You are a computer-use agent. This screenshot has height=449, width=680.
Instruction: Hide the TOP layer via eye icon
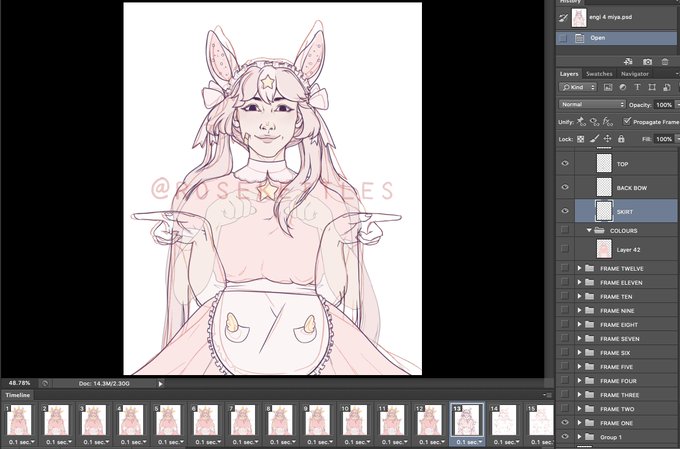click(x=565, y=164)
